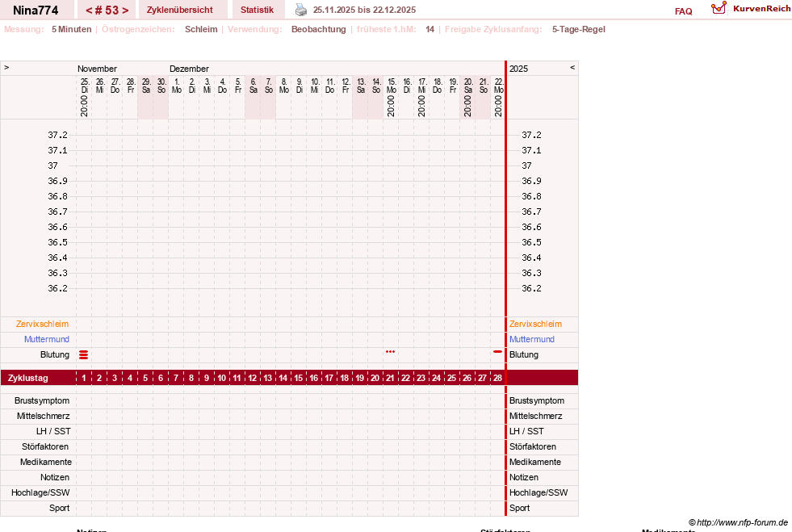This screenshot has height=532, width=792.
Task: Click the right Zervixschleim label
Action: (x=535, y=324)
